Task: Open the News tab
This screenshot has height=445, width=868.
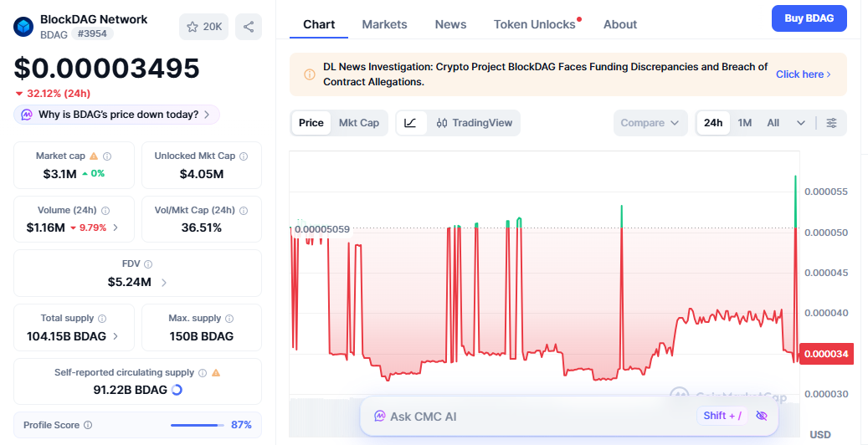Action: click(450, 24)
